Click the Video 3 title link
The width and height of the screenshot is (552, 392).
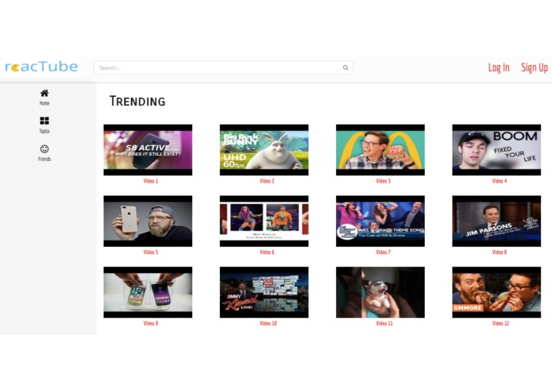383,181
